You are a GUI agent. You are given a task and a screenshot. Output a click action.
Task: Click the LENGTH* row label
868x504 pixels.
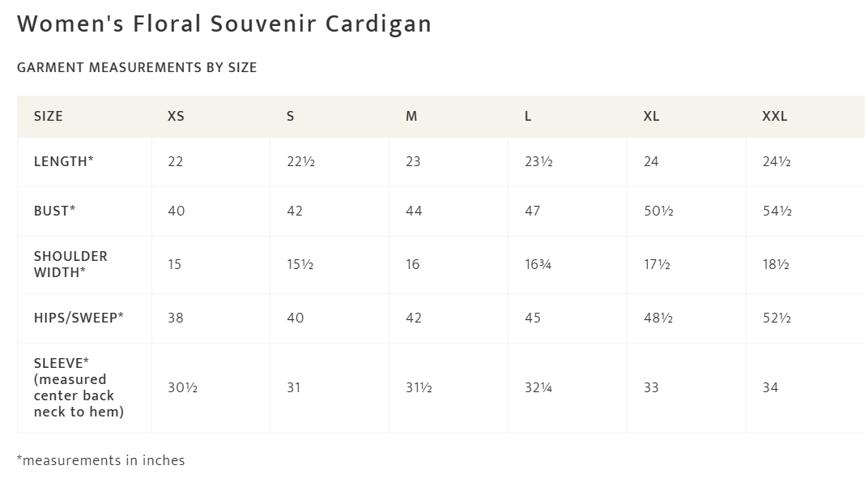pos(64,162)
